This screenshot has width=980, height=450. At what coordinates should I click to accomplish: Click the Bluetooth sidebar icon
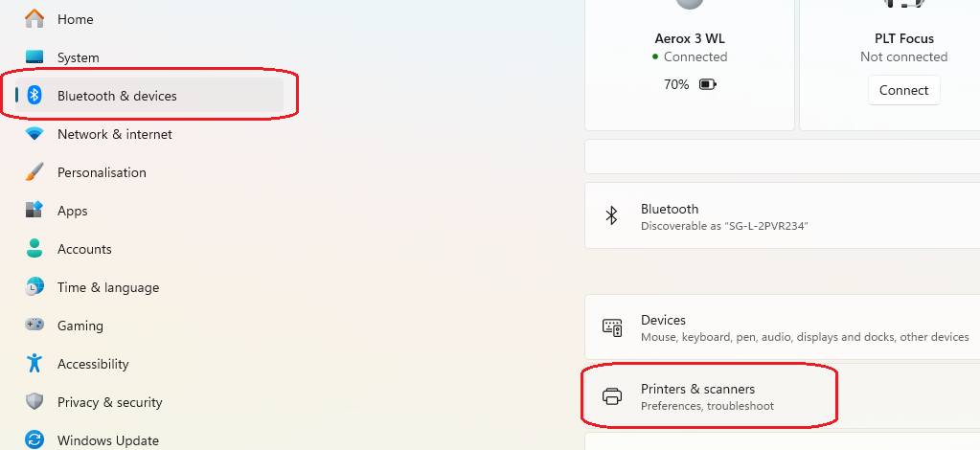click(34, 95)
